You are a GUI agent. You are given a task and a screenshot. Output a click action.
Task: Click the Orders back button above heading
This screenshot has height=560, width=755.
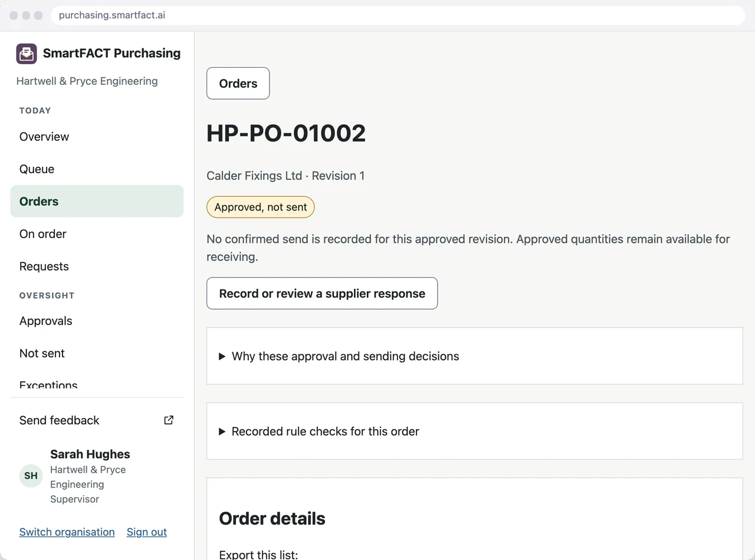(x=238, y=83)
